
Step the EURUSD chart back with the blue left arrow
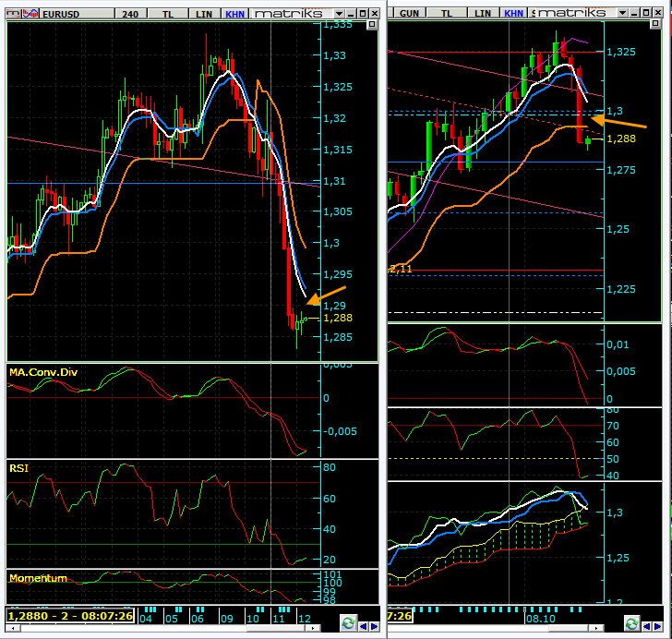click(x=363, y=627)
